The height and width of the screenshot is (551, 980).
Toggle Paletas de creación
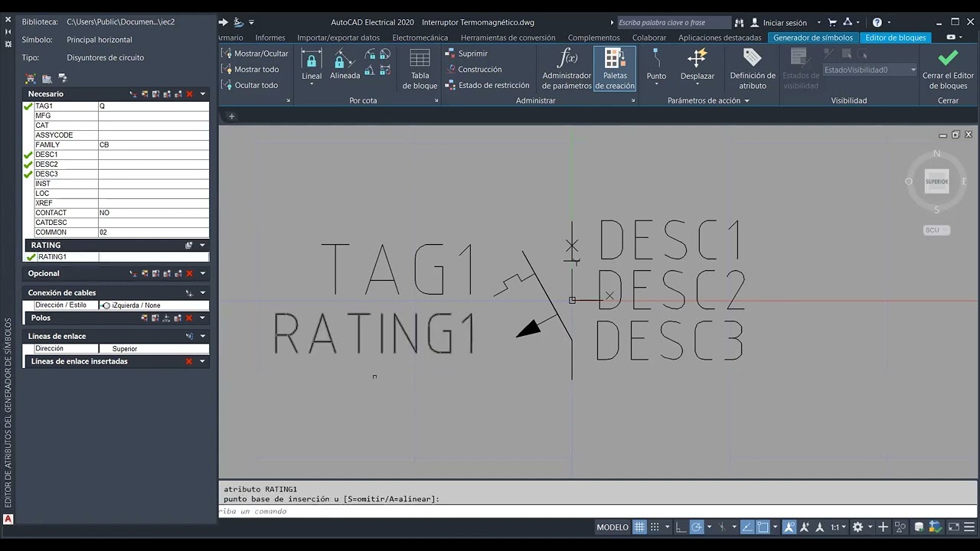(x=615, y=69)
